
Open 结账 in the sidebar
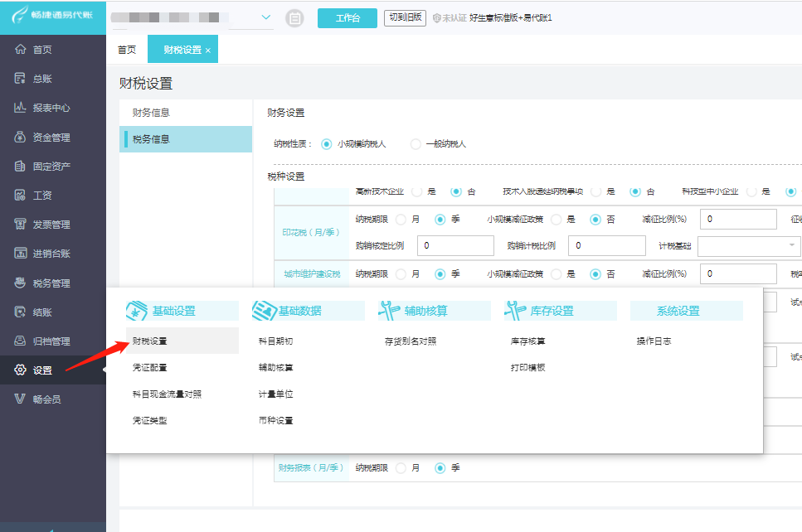[34, 312]
